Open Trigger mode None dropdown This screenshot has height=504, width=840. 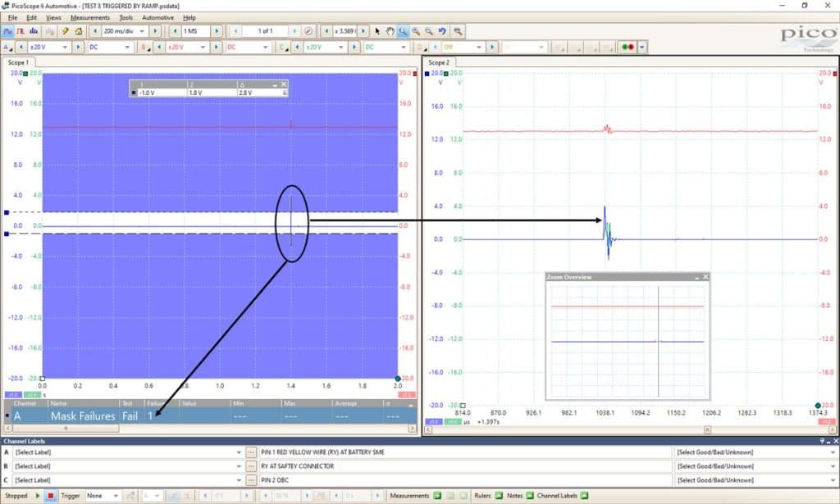[115, 496]
